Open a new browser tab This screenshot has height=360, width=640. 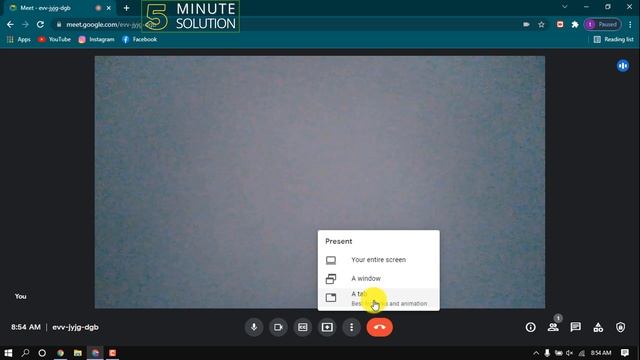pyautogui.click(x=127, y=8)
